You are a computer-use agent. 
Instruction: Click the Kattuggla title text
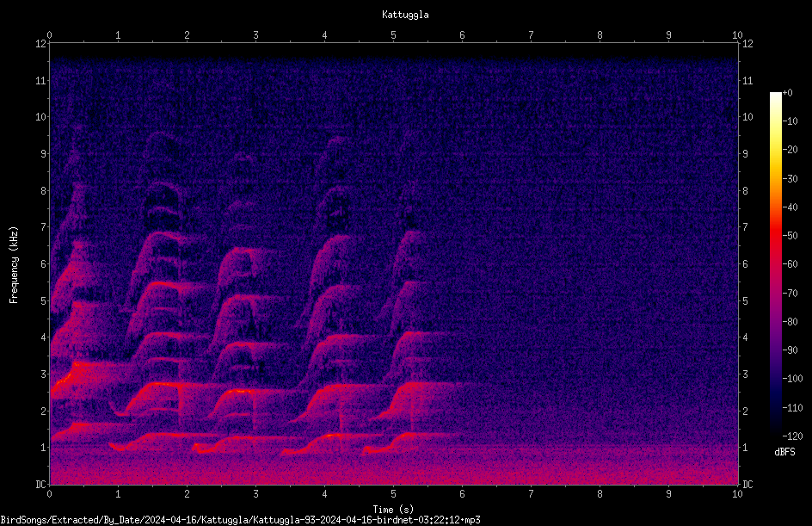[405, 15]
